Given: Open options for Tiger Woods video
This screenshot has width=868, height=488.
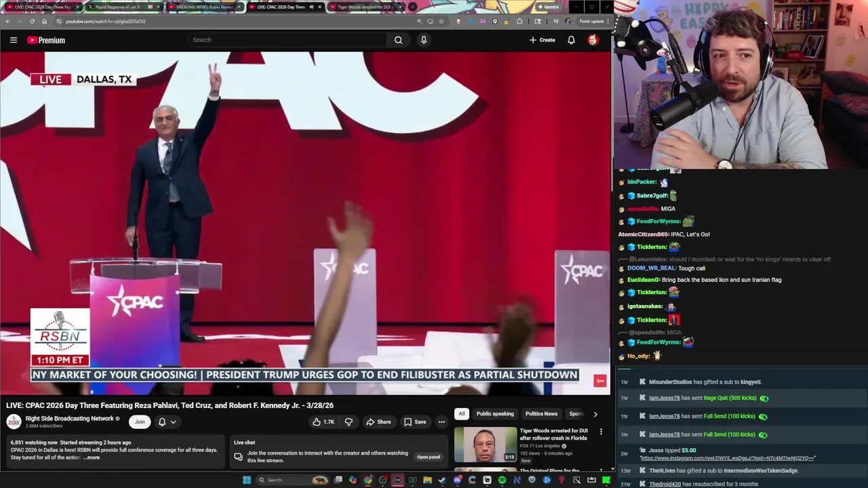Looking at the screenshot, I should [x=601, y=432].
